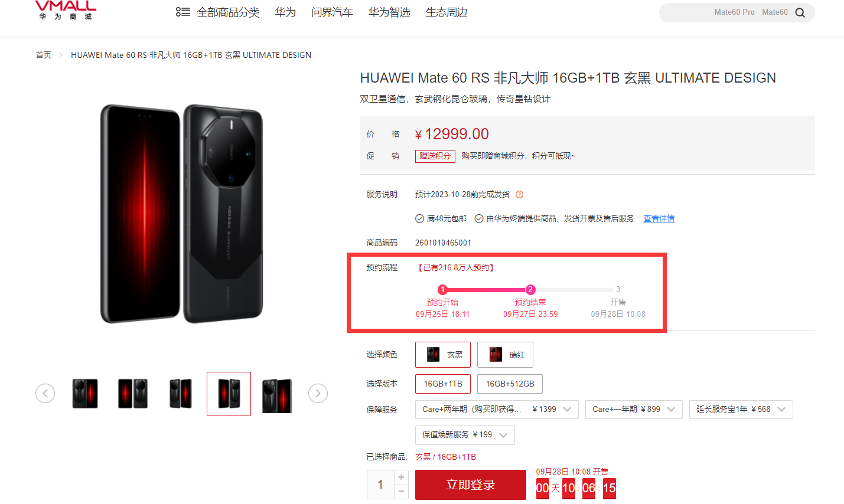
Task: Decrease quantity with minus button
Action: pos(401,492)
